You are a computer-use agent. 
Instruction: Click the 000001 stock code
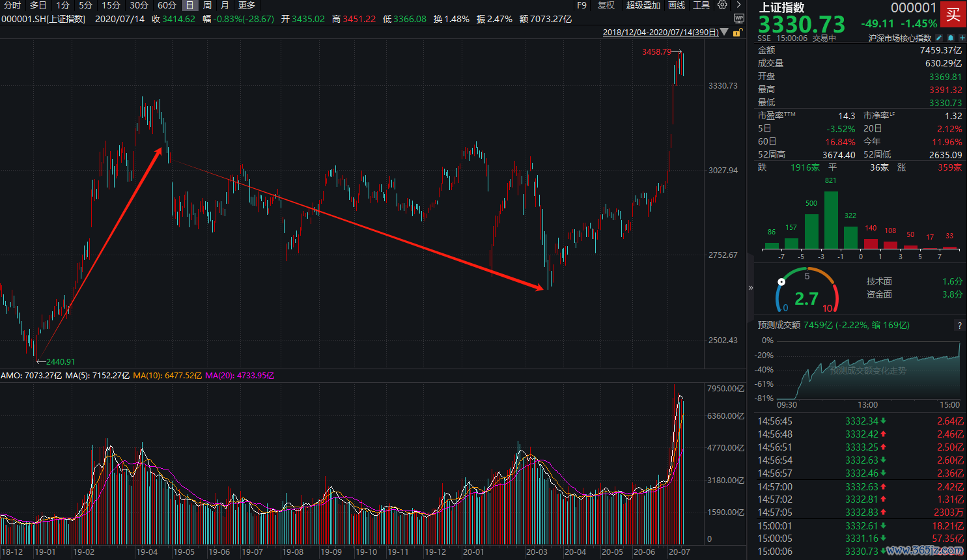coord(913,8)
